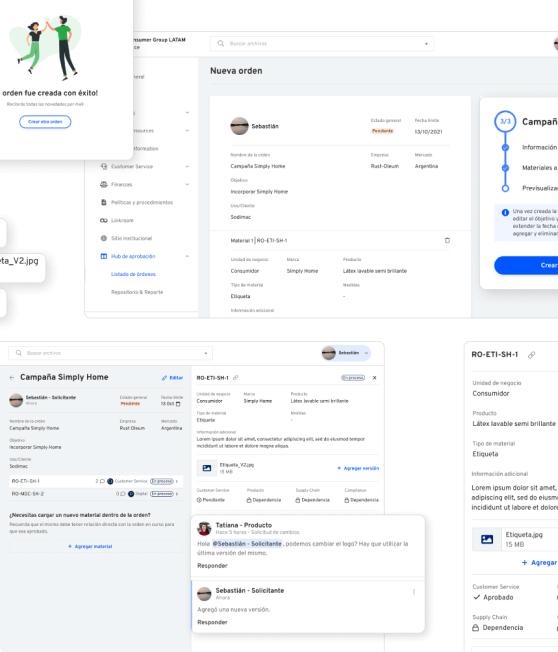Viewport: 558px width, 652px height.
Task: Close the RO-ETI-SH-1 detail panel with X
Action: pos(374,378)
